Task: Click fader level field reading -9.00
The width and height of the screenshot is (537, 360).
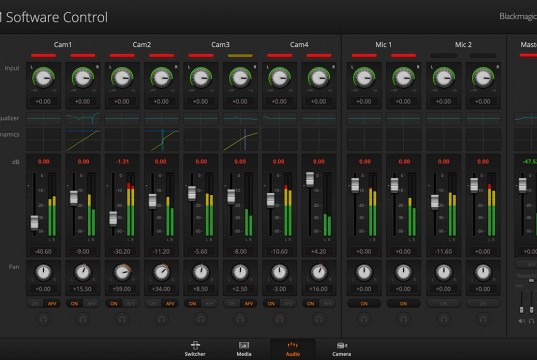Action: (83, 251)
